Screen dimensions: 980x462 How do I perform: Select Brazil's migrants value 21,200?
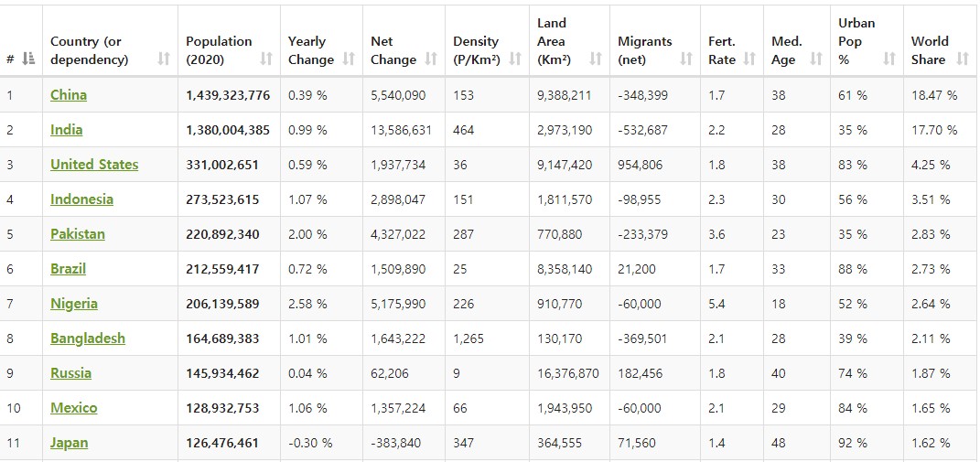click(637, 270)
